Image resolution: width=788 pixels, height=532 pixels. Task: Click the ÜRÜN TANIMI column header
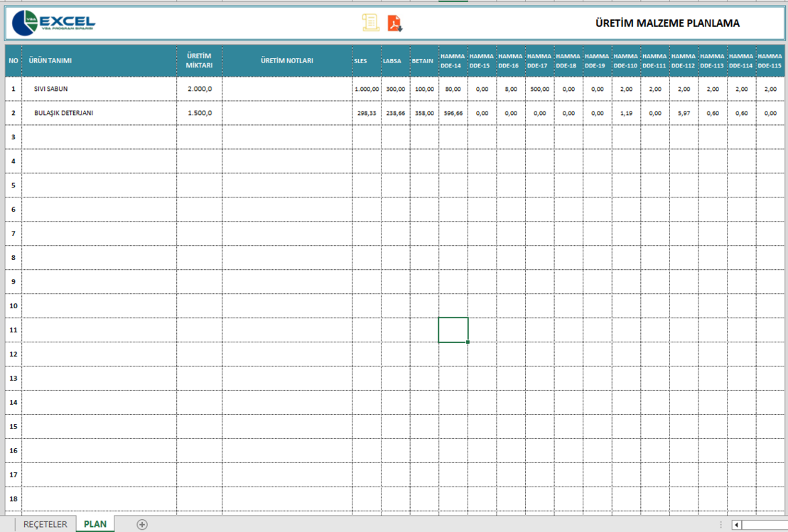pos(99,61)
